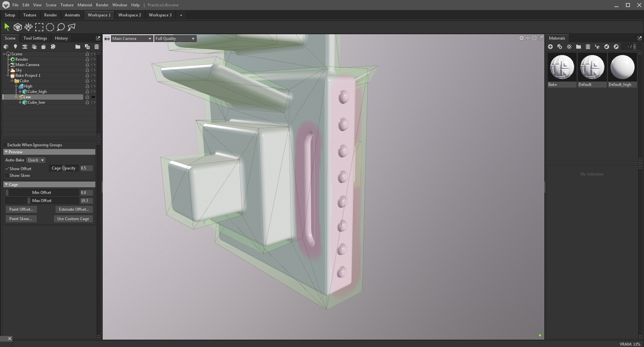Pick the rectangular marquee selection tool
This screenshot has height=347, width=644.
point(39,27)
